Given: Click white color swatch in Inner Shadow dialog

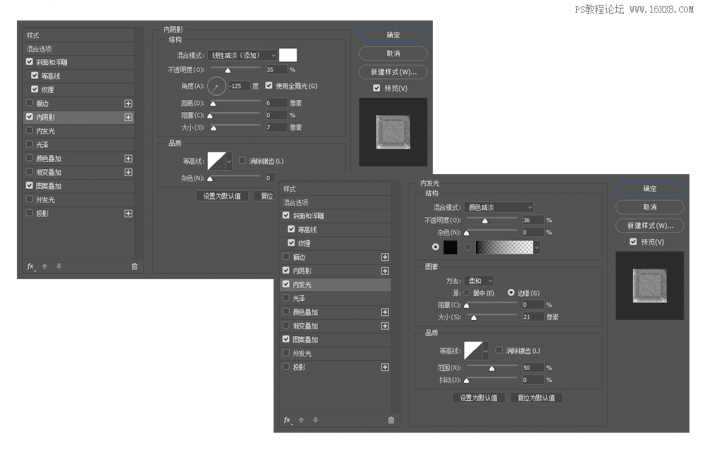Looking at the screenshot, I should coord(288,55).
